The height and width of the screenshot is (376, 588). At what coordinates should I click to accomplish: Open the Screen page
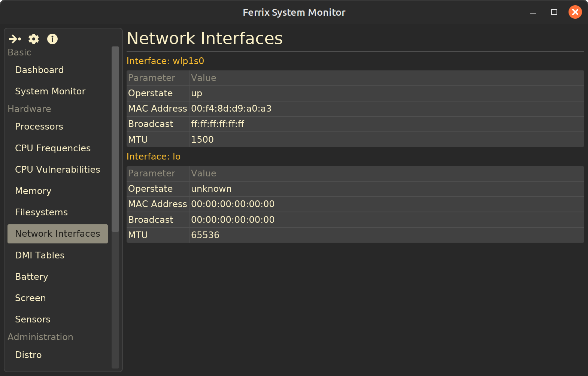tap(30, 298)
